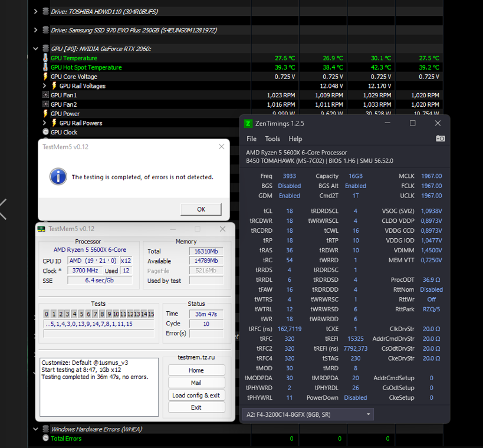Click the TestMem5 log text area

tap(99, 387)
